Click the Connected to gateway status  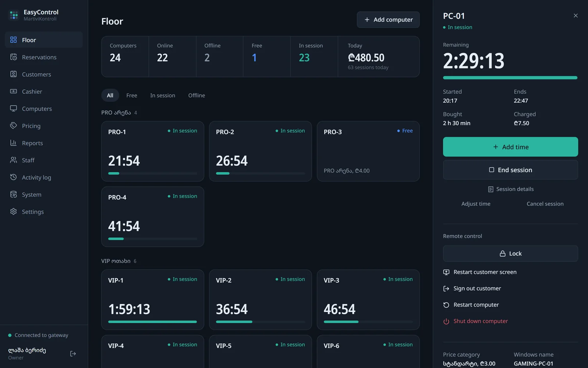coord(38,335)
